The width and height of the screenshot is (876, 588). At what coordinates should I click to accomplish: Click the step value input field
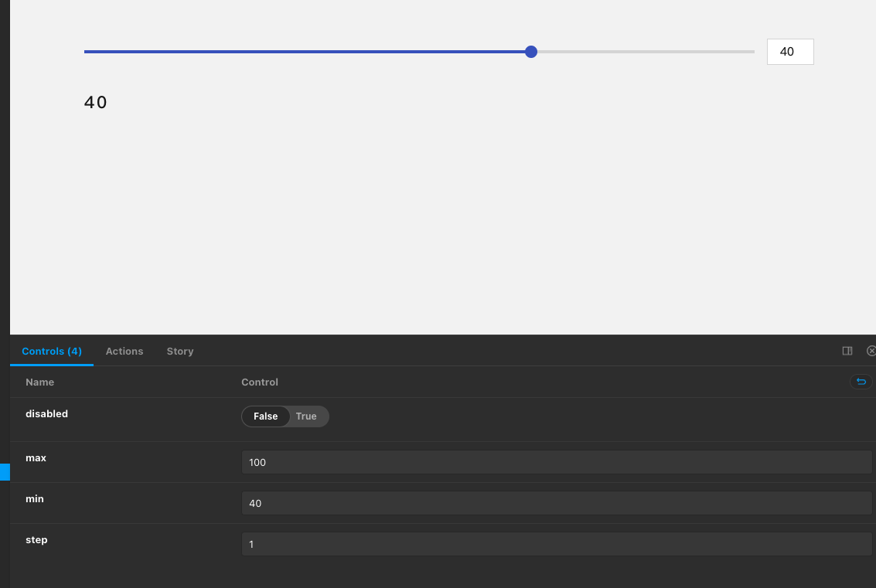click(556, 544)
